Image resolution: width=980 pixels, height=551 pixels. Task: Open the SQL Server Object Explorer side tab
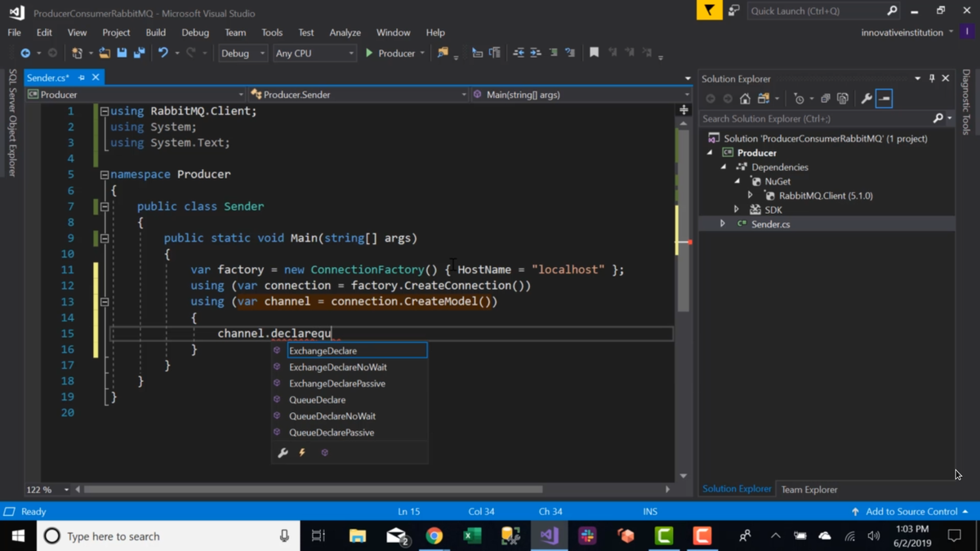pos(12,122)
